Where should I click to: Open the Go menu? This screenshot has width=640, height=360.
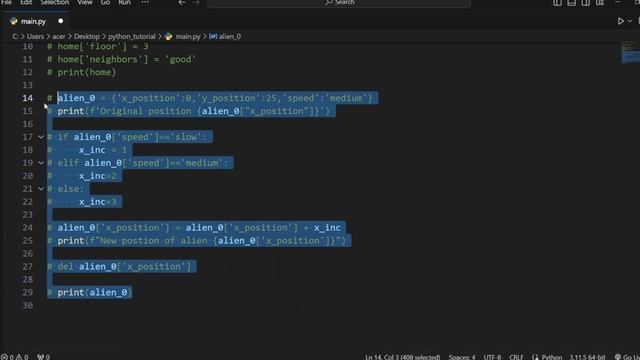pyautogui.click(x=105, y=2)
